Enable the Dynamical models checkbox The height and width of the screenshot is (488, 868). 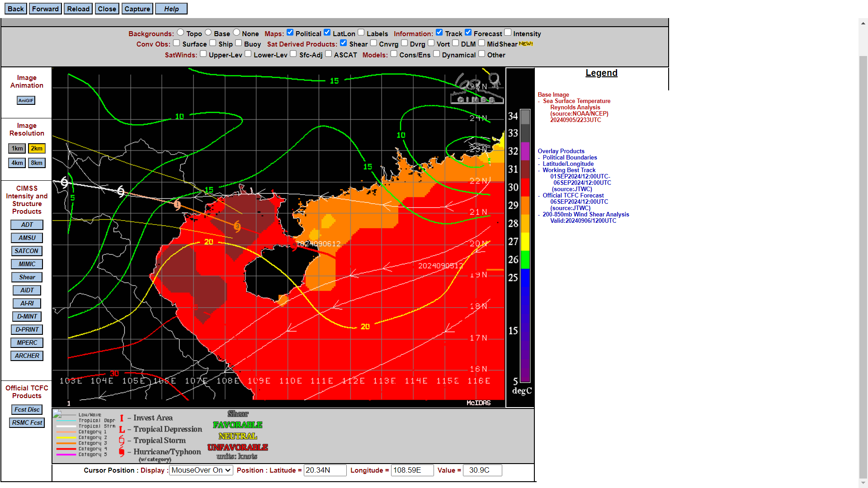coord(437,54)
